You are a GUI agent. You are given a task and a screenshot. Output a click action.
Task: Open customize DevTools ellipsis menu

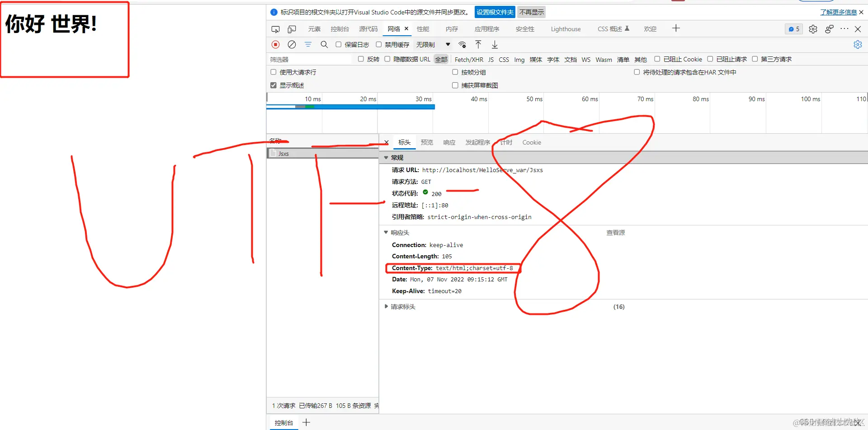point(844,29)
